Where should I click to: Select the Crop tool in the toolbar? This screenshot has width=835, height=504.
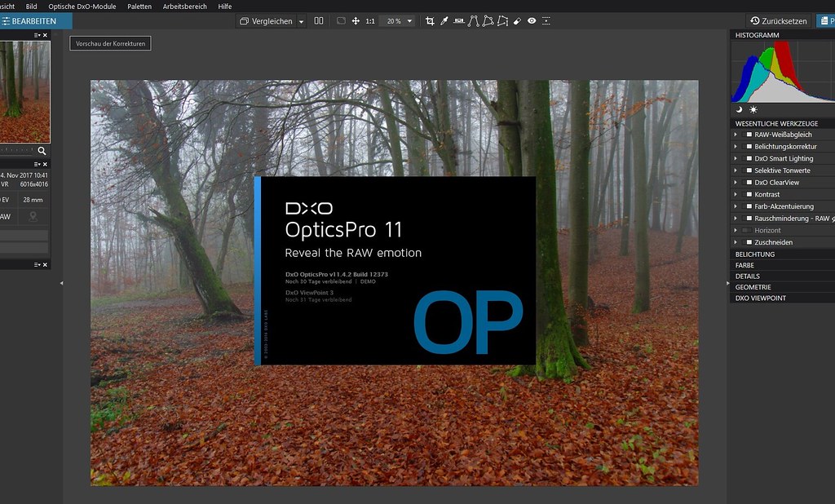[x=430, y=20]
